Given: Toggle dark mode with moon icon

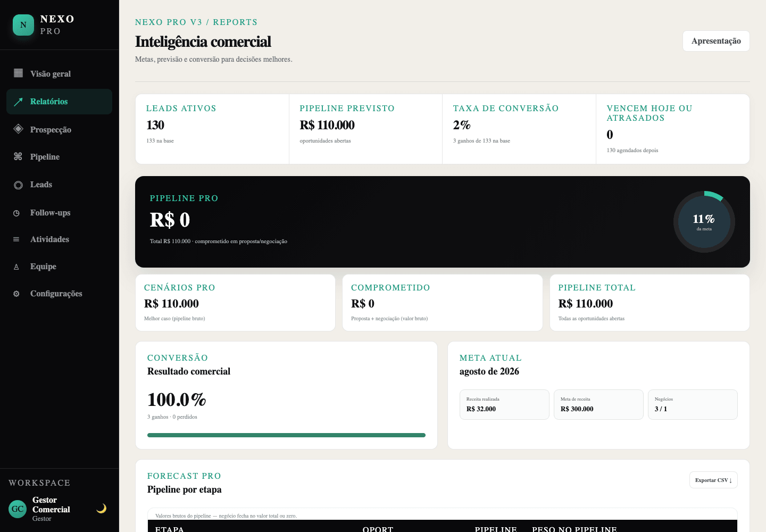Looking at the screenshot, I should tap(101, 509).
